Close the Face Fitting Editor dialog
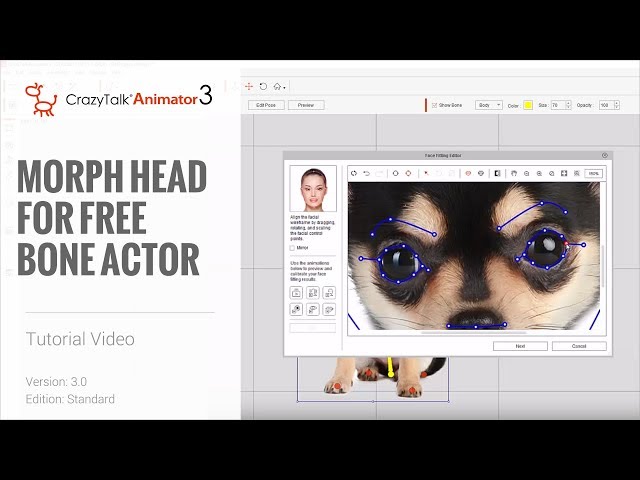The height and width of the screenshot is (480, 640). pyautogui.click(x=605, y=156)
